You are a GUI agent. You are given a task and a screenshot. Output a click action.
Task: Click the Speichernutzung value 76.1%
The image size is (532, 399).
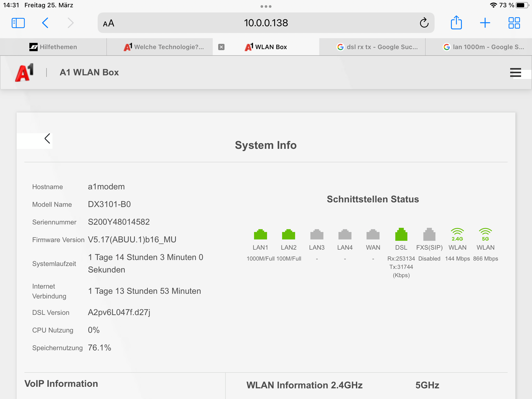(x=99, y=348)
